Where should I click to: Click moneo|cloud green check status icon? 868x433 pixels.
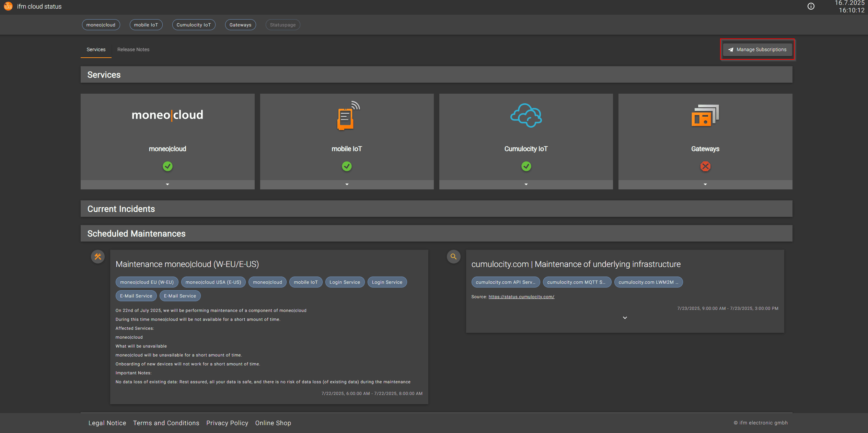click(167, 166)
